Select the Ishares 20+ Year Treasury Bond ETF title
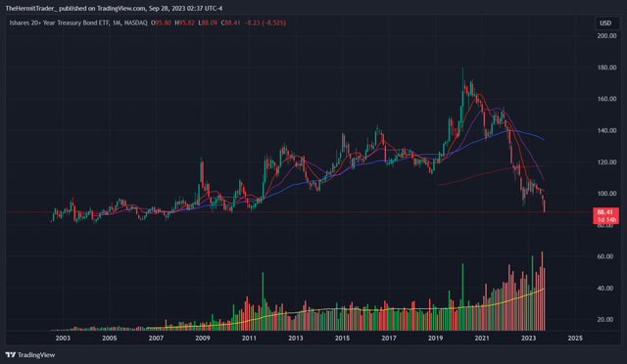627x364 pixels. pos(60,23)
